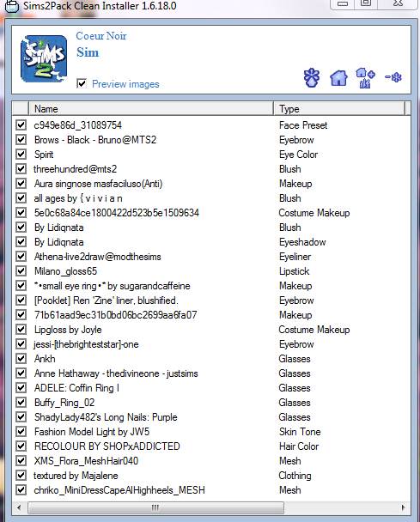Image resolution: width=420 pixels, height=522 pixels.
Task: Click the horizontal scrollbar thumb
Action: [155, 507]
